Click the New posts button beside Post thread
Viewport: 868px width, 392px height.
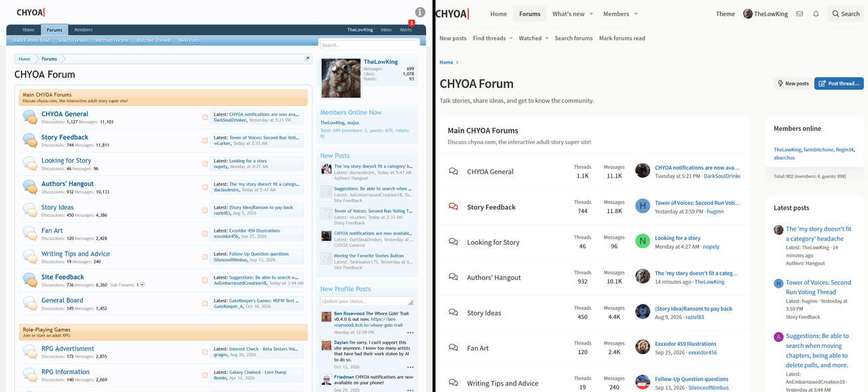pyautogui.click(x=793, y=83)
